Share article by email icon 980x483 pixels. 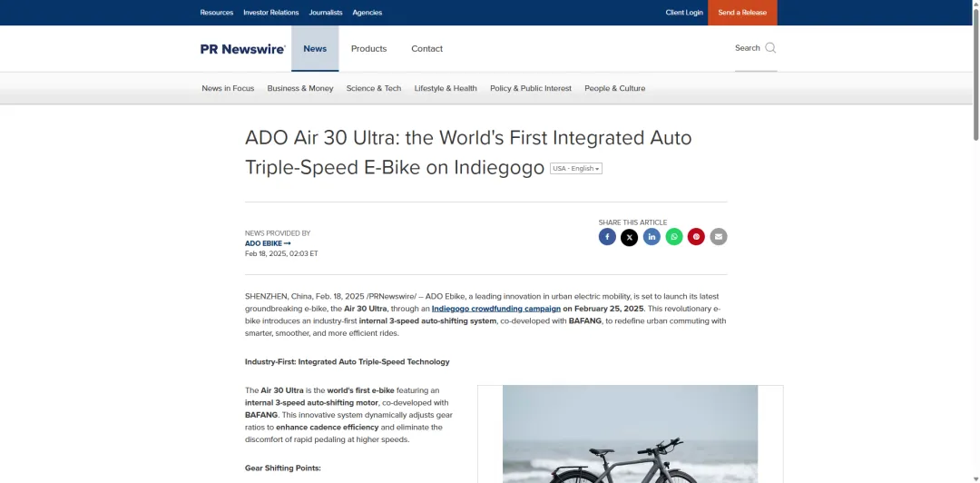[x=719, y=236]
